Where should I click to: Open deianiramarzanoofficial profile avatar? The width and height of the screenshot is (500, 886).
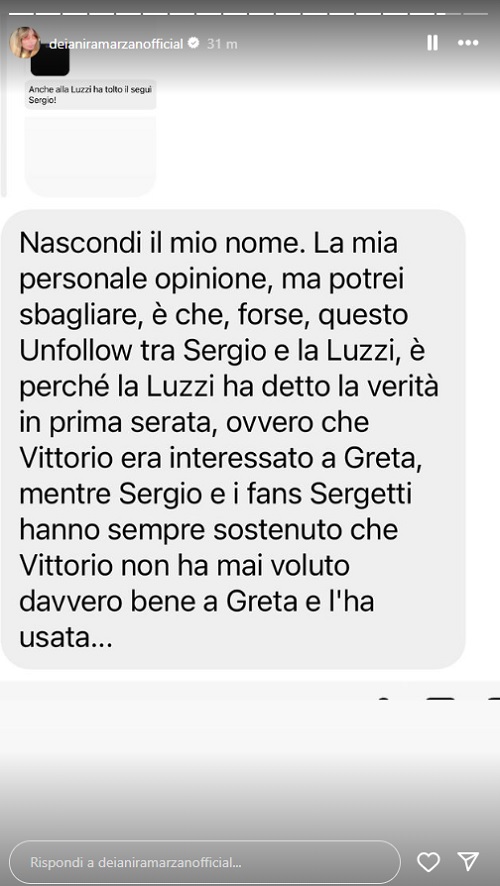(25, 43)
